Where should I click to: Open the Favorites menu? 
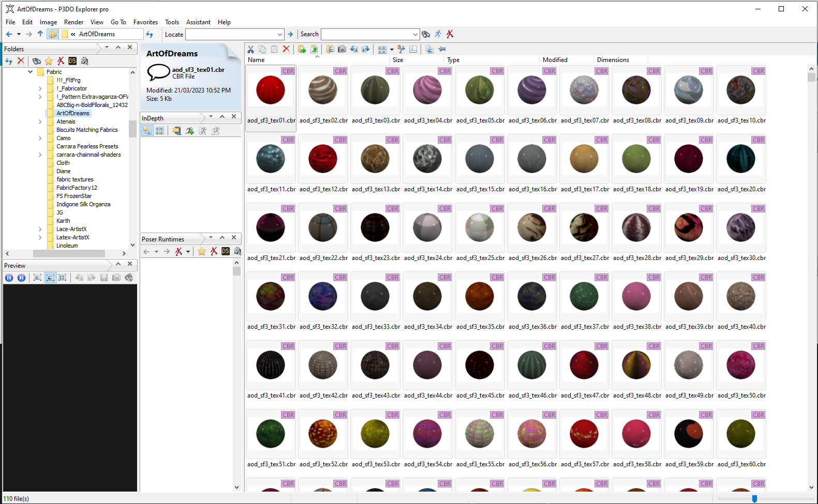(145, 22)
